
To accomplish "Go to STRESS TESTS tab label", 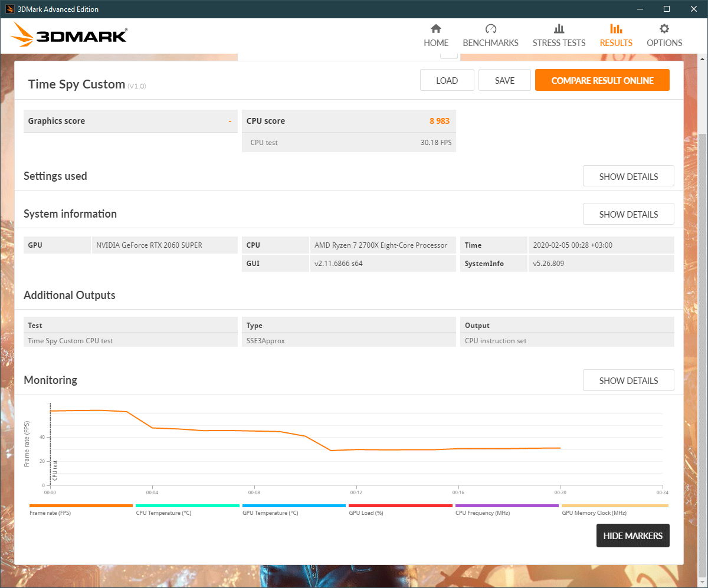I will pyautogui.click(x=559, y=43).
